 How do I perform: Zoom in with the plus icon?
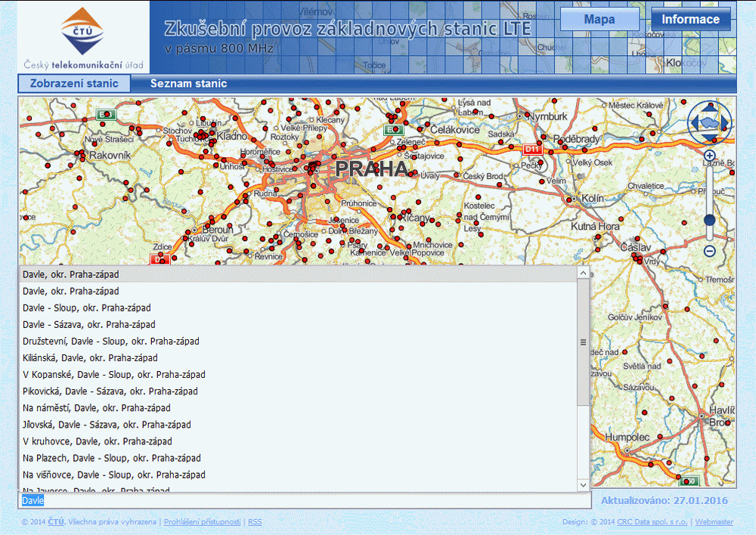[x=709, y=154]
